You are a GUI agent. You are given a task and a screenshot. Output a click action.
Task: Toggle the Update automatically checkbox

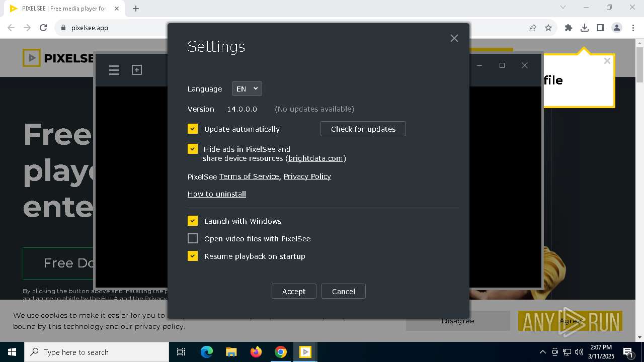click(x=193, y=129)
